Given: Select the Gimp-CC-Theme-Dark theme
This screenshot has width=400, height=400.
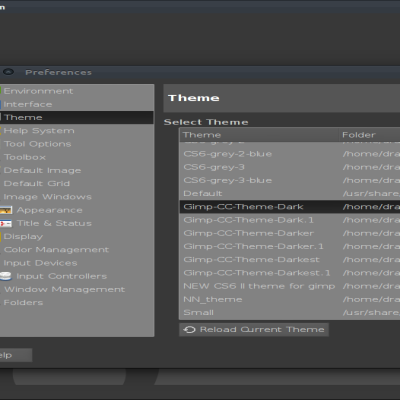Looking at the screenshot, I should coord(289,207).
